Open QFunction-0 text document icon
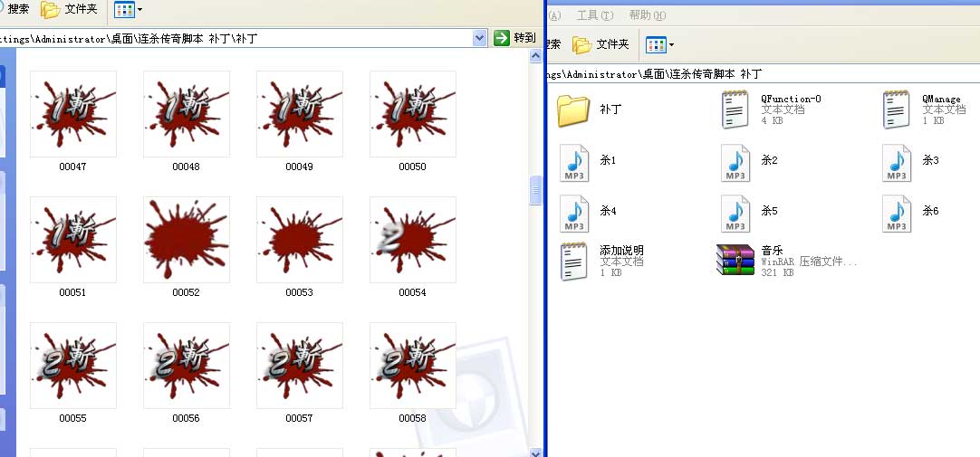This screenshot has height=457, width=980. (x=735, y=109)
